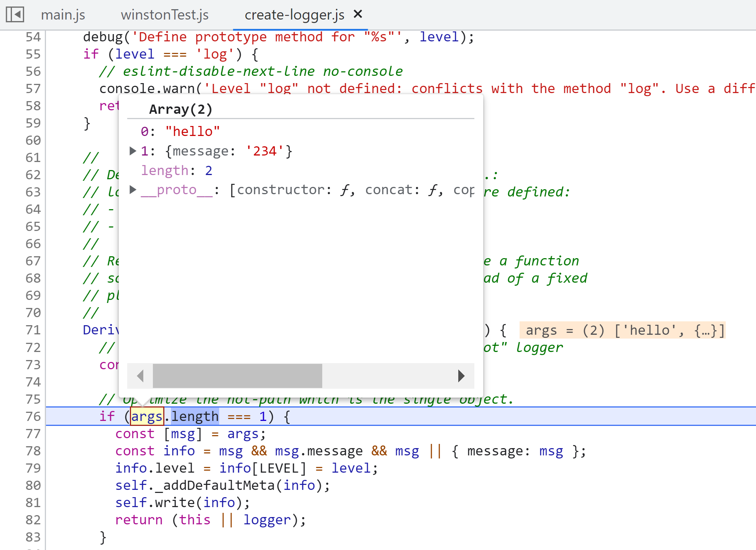Close the create-logger.js tab
The image size is (756, 550).
pos(358,15)
